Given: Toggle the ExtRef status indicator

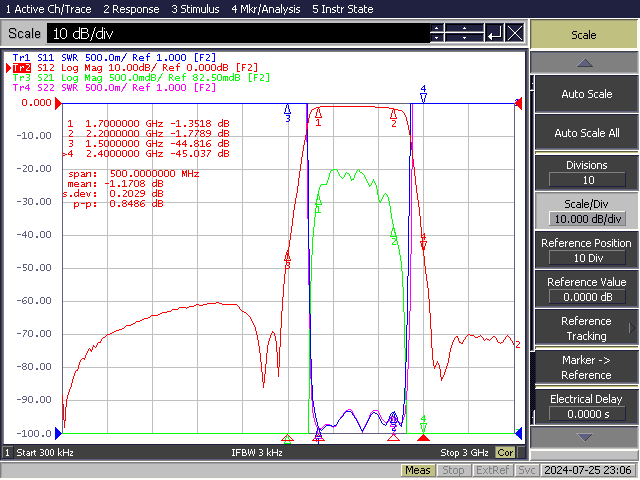Looking at the screenshot, I should [492, 470].
